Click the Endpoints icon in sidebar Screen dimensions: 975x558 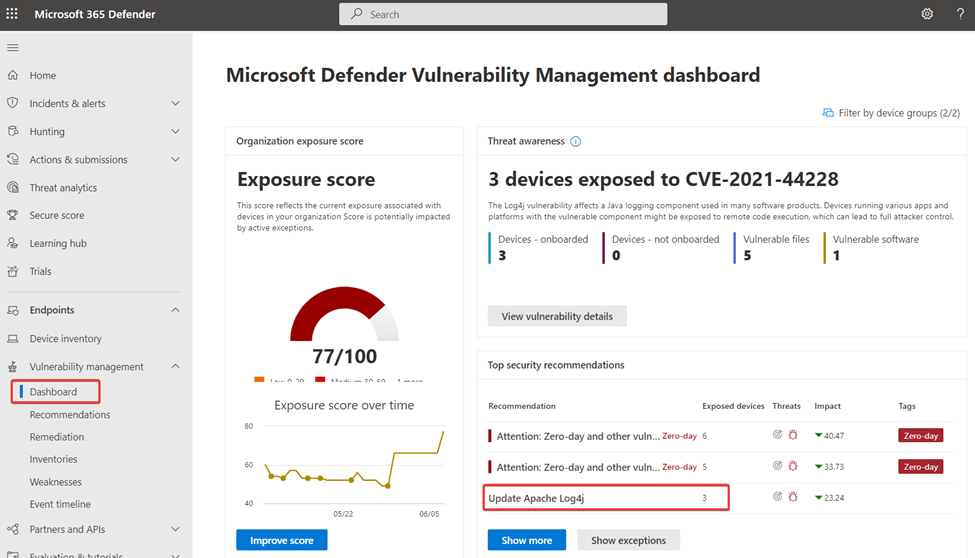(x=12, y=310)
